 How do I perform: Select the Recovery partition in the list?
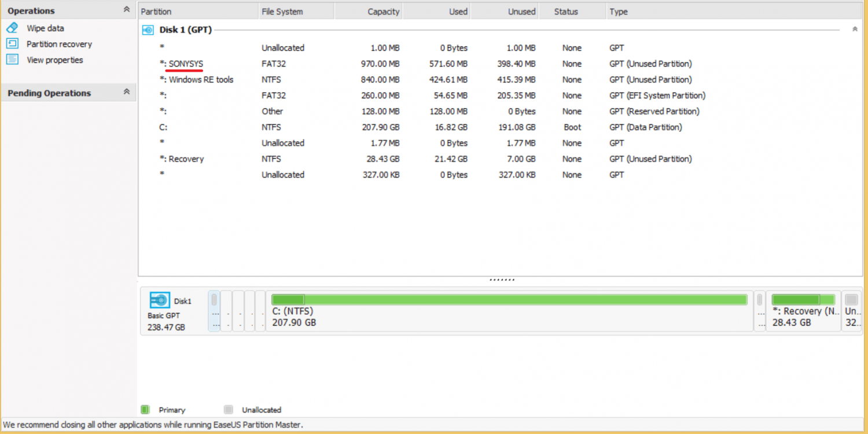pos(186,159)
